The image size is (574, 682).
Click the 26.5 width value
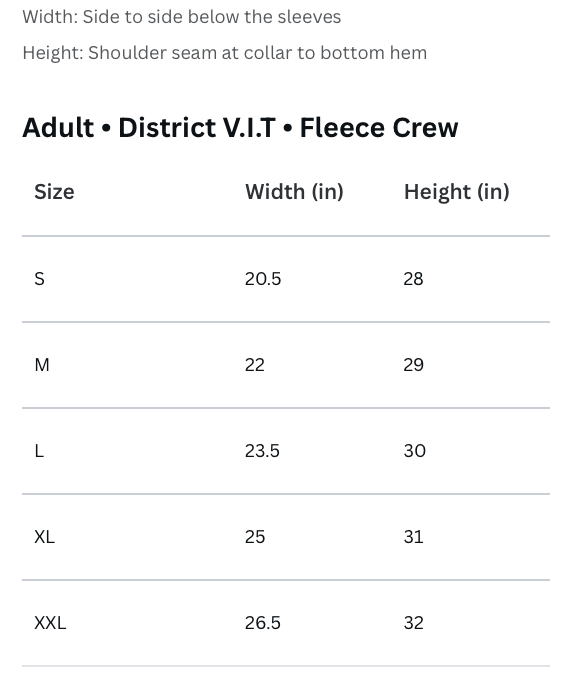(263, 623)
